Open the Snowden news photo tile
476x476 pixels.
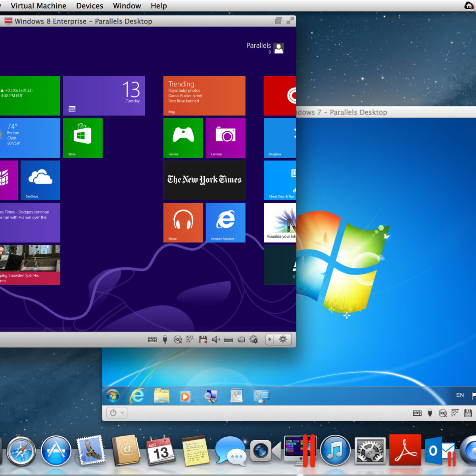30,265
